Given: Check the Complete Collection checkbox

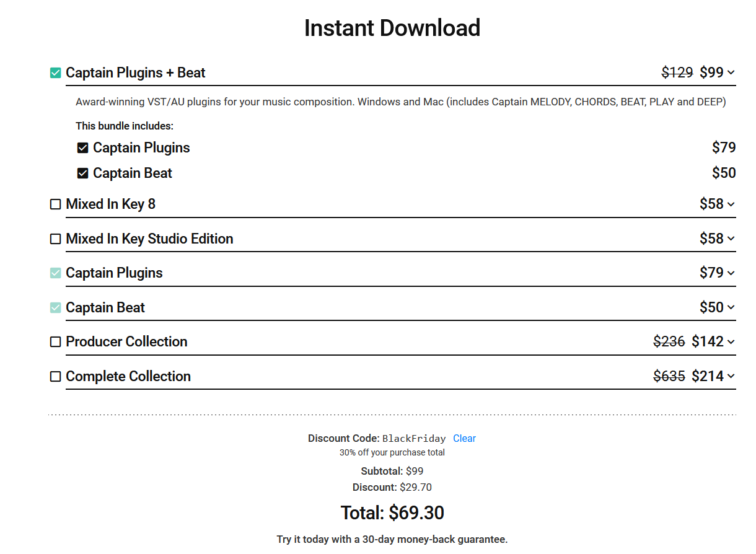Looking at the screenshot, I should tap(56, 377).
